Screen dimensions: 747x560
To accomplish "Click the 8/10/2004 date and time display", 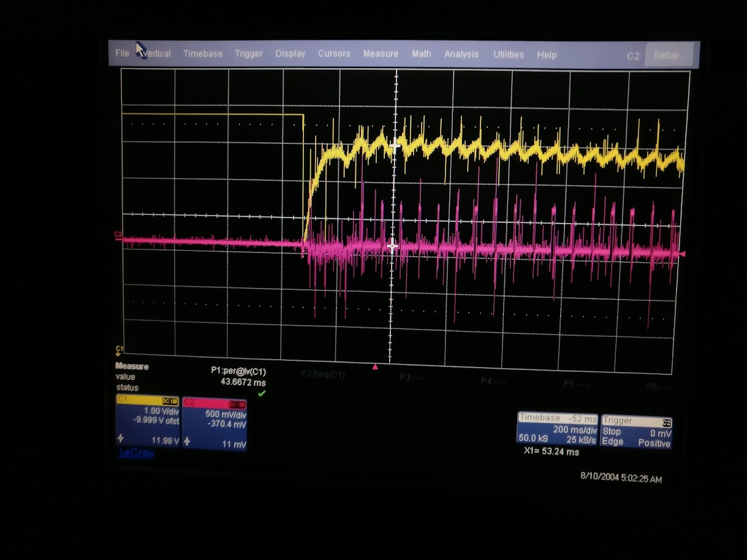I will 621,479.
